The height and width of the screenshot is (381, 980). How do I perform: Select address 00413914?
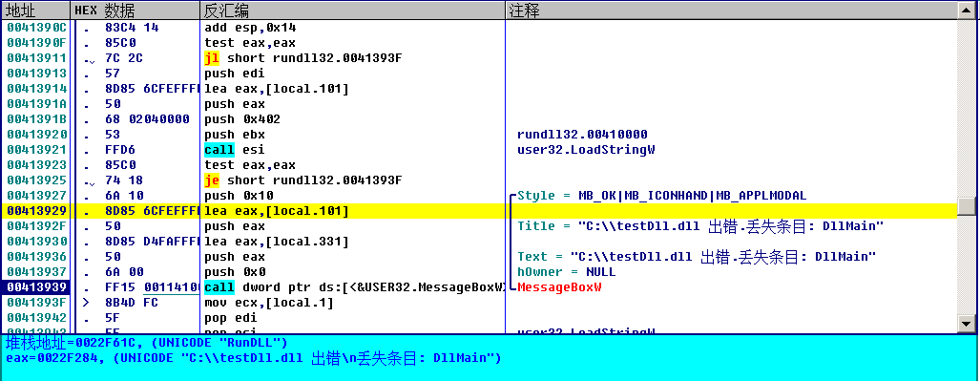click(36, 89)
